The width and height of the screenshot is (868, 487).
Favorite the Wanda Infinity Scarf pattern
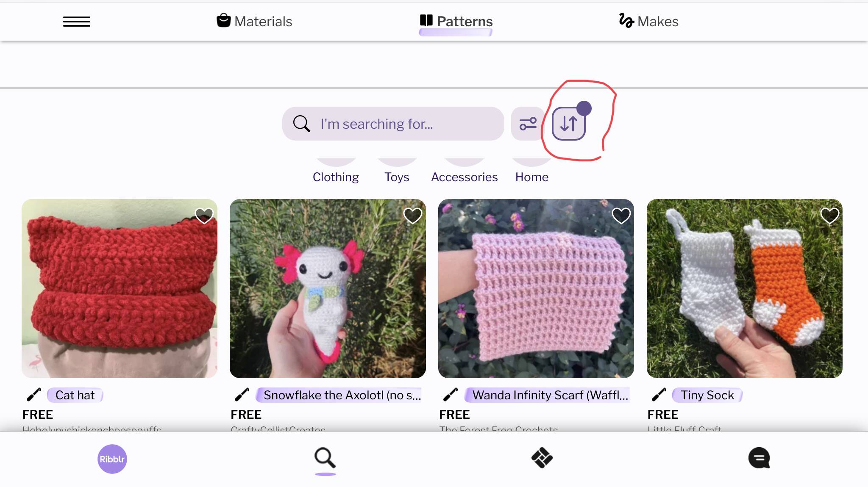point(621,216)
